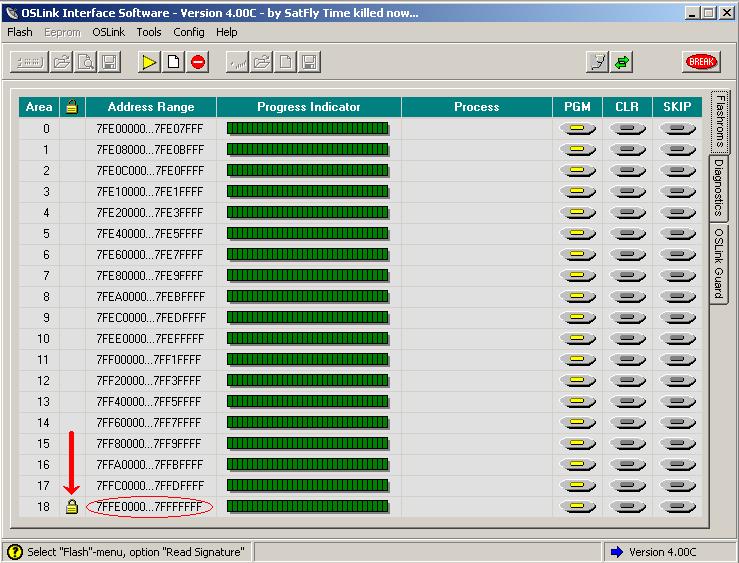Viewport: 739px width, 563px height.
Task: Select address 7FE08000...7FE0BFFF
Action: 150,150
